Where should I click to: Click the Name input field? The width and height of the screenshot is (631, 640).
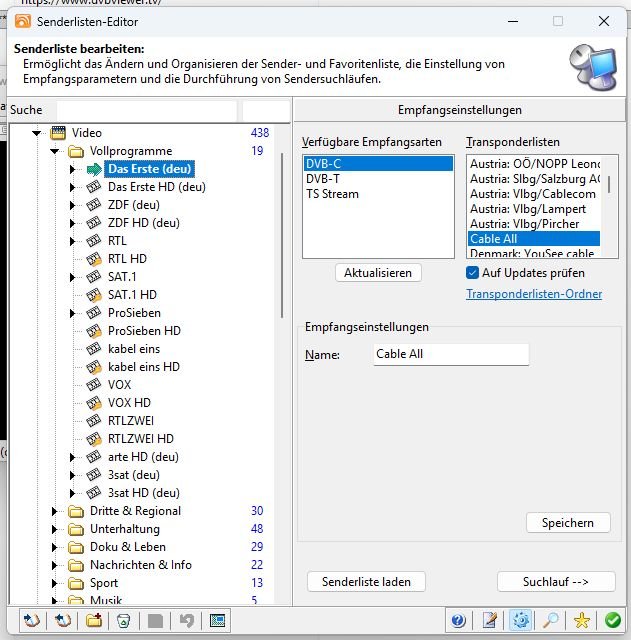click(450, 354)
